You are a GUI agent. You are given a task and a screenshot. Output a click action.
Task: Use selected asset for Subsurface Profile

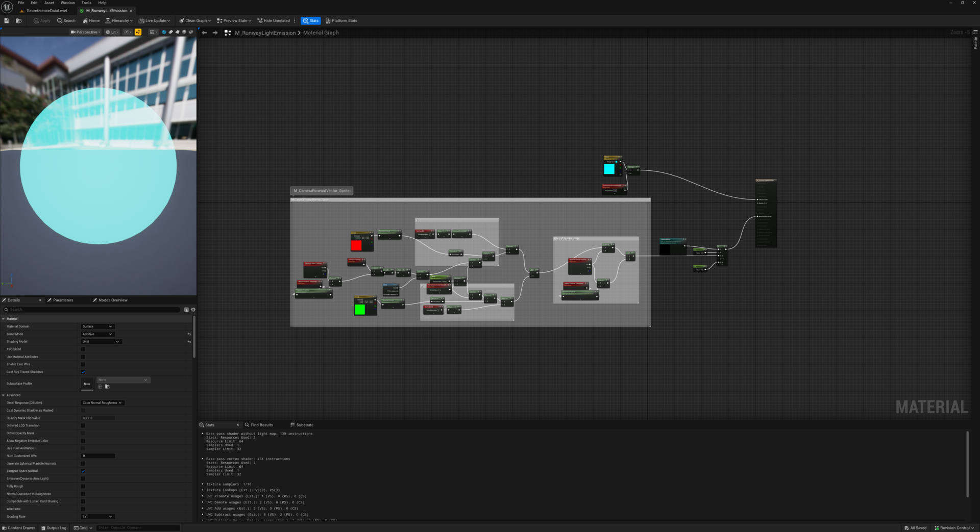pos(100,387)
